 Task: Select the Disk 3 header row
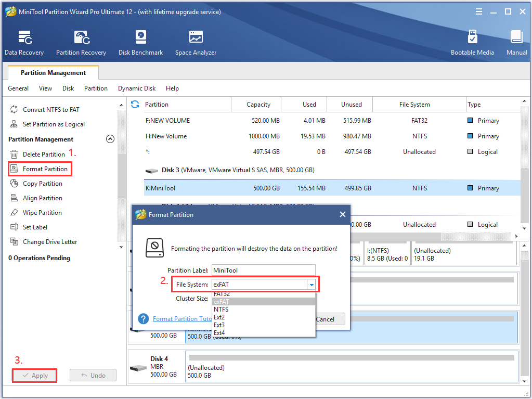tap(332, 170)
